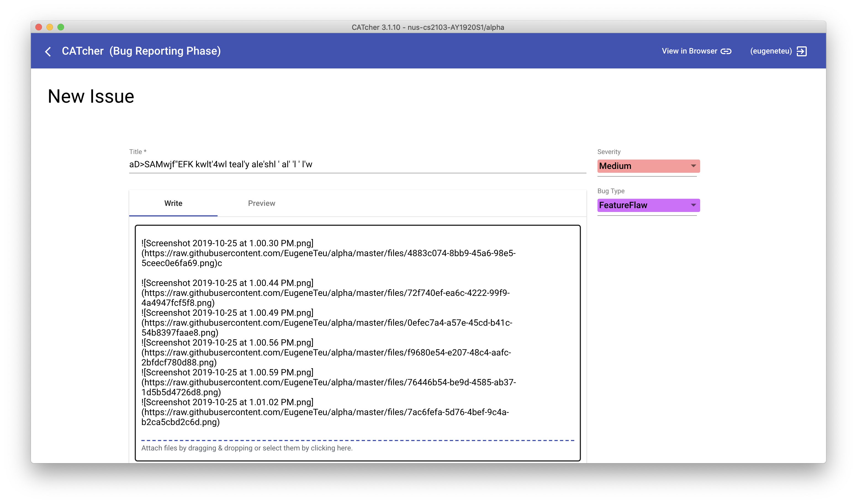Click the Screenshot 1.01.02 PM.png line
The height and width of the screenshot is (504, 857).
click(x=228, y=402)
